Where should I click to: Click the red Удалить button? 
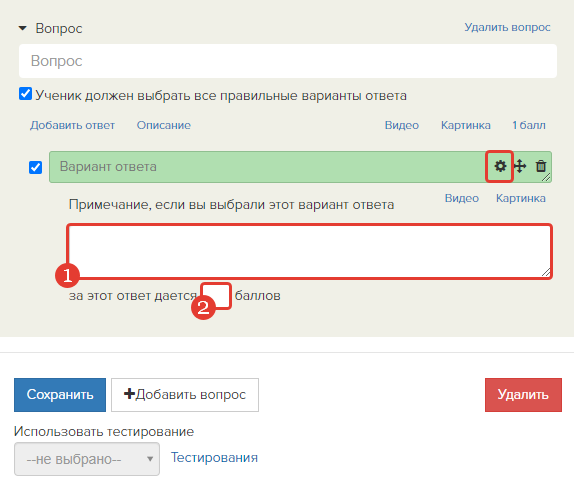(523, 394)
